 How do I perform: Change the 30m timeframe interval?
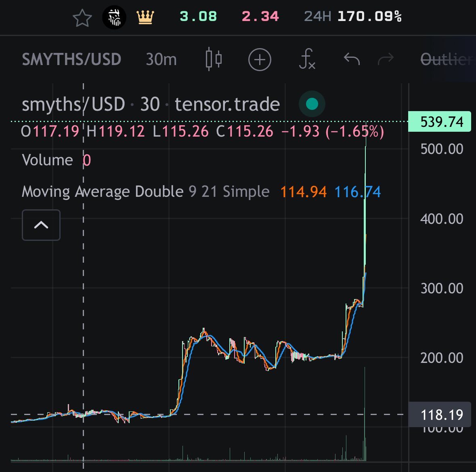coord(161,59)
